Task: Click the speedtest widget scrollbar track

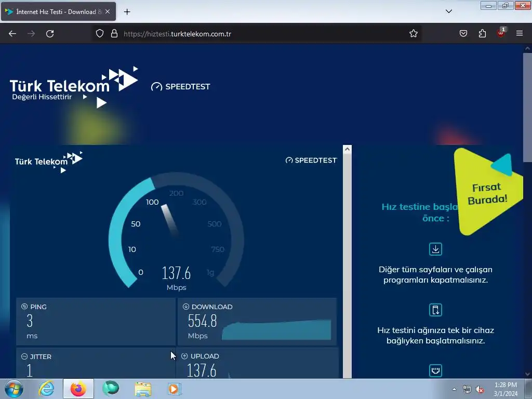Action: click(347, 265)
